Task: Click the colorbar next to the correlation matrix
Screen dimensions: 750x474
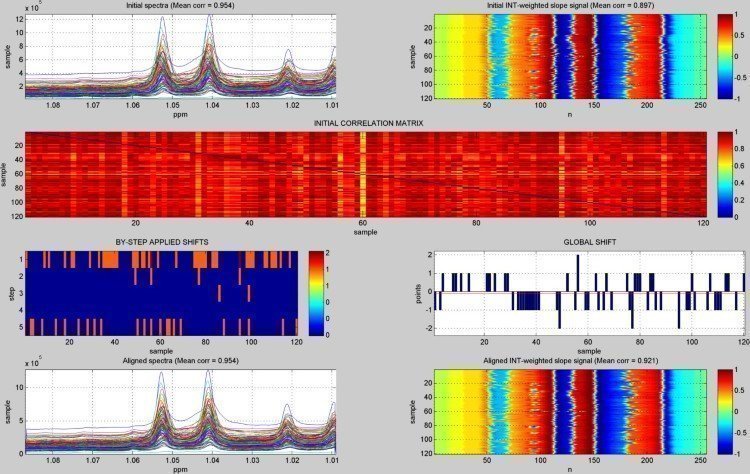Action: pyautogui.click(x=724, y=175)
